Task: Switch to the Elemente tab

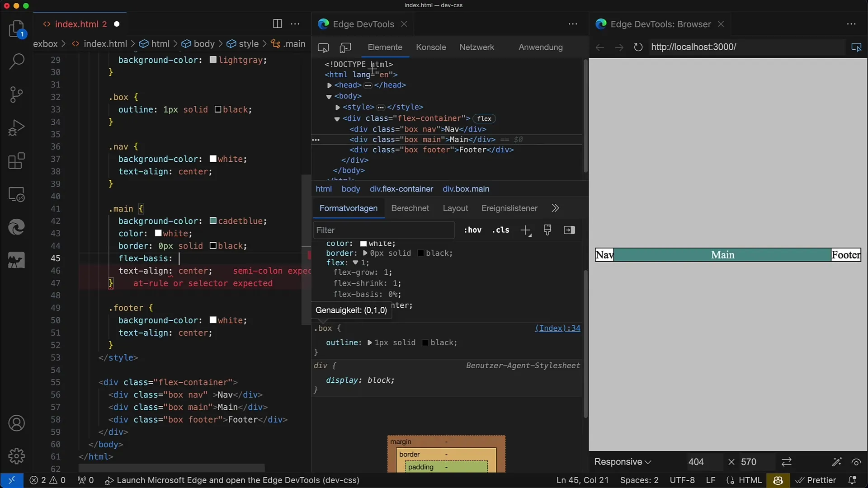Action: click(385, 47)
